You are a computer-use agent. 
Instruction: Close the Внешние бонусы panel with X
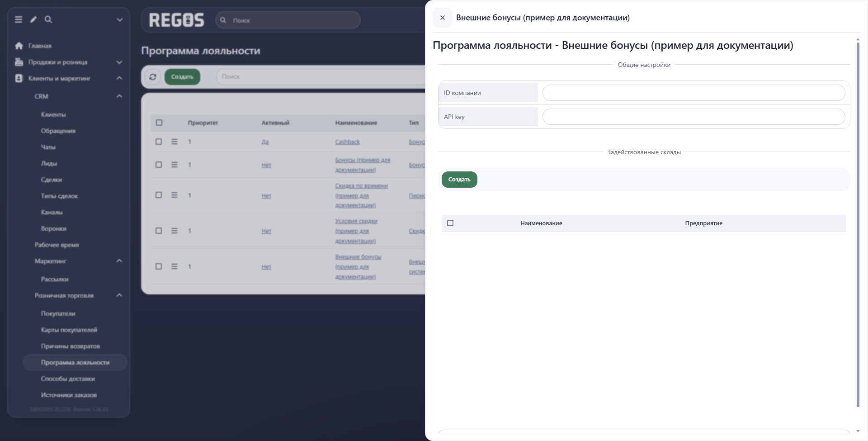[443, 18]
